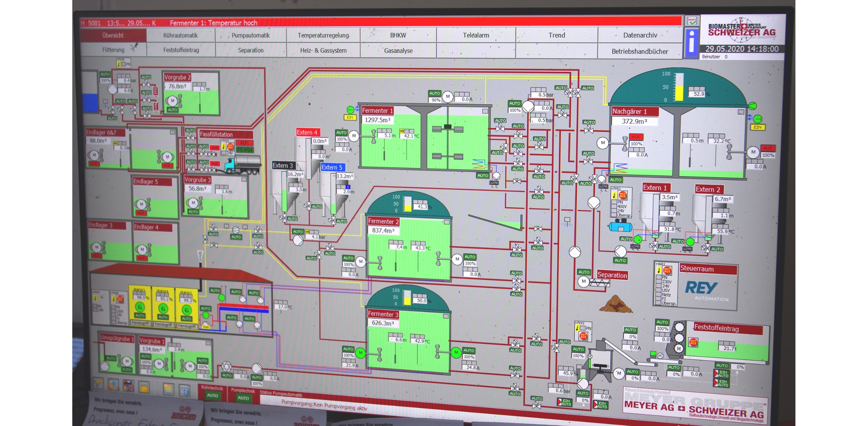Click the Fermenter 1 volume value field
Image resolution: width=868 pixels, height=426 pixels.
tap(377, 120)
